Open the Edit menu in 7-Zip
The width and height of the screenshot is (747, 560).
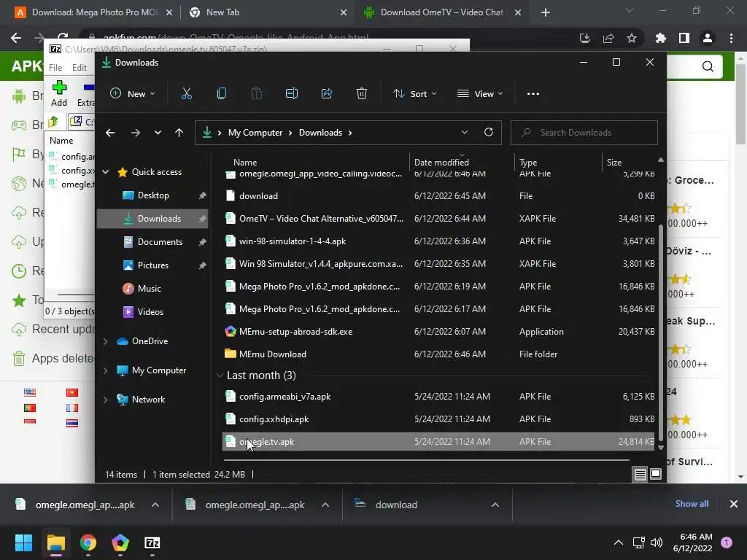pos(79,68)
